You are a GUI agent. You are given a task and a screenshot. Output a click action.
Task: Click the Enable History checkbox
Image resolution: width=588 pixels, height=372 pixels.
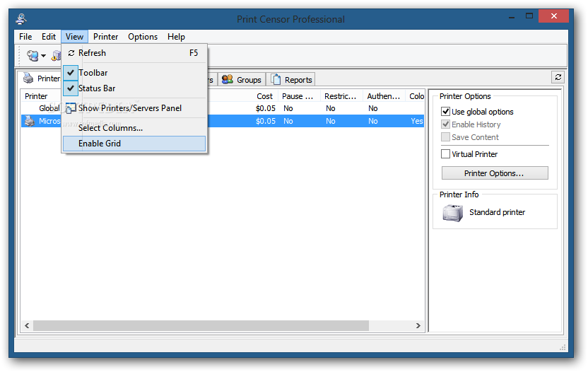[445, 124]
